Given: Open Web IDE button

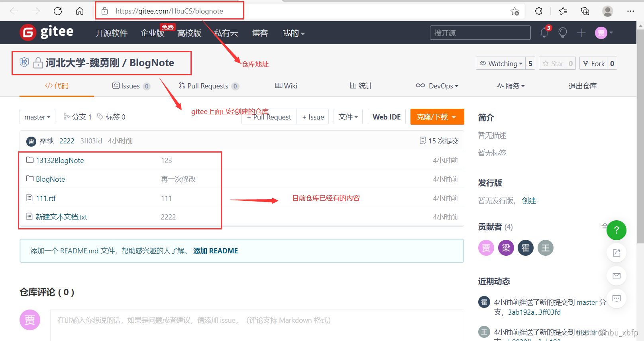Looking at the screenshot, I should tap(387, 117).
